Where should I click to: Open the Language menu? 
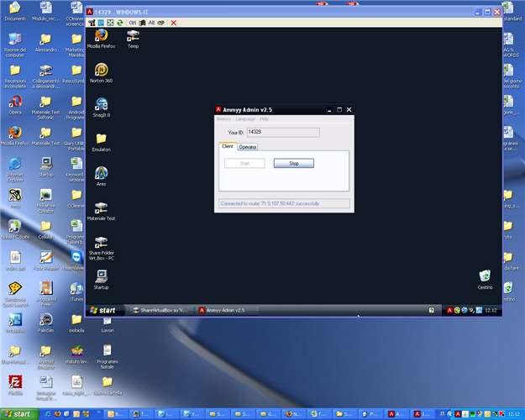click(x=245, y=119)
